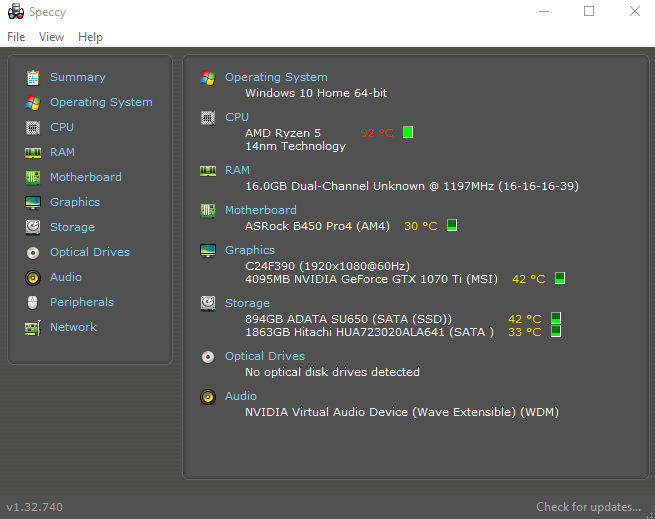Select Peripherals in the sidebar
The height and width of the screenshot is (519, 655).
(x=82, y=302)
